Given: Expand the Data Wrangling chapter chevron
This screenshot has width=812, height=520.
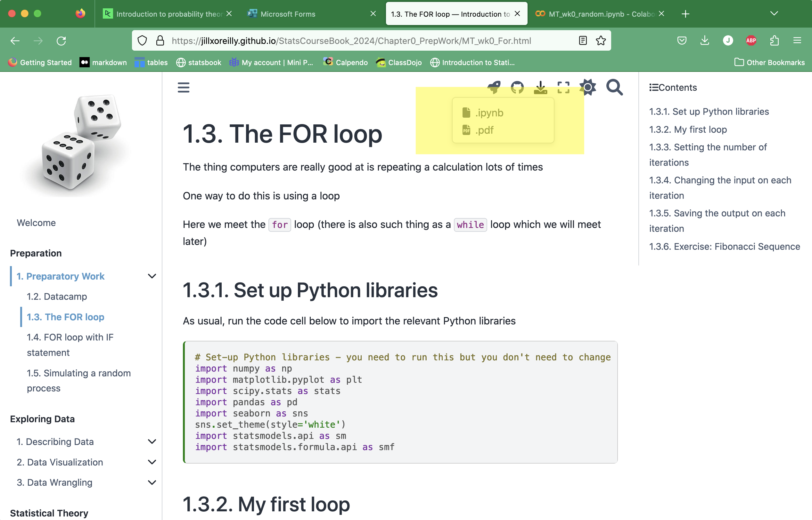Looking at the screenshot, I should tap(152, 482).
